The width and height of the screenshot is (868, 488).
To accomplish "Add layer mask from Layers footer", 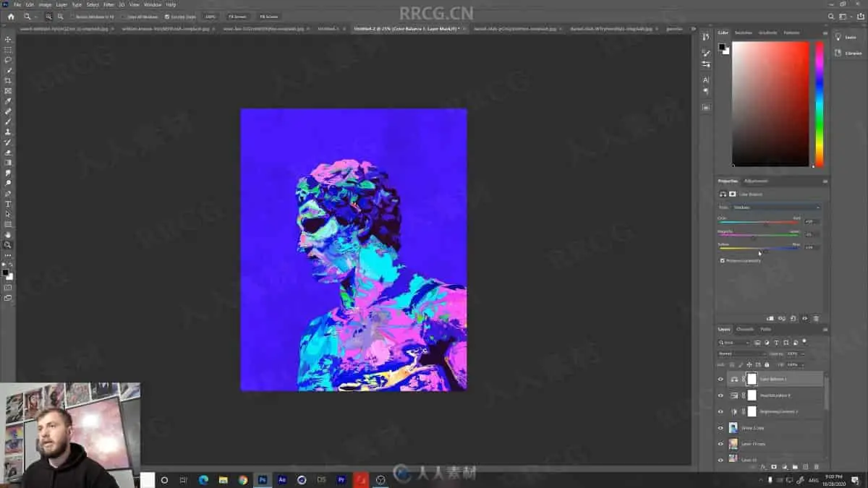I will click(773, 466).
